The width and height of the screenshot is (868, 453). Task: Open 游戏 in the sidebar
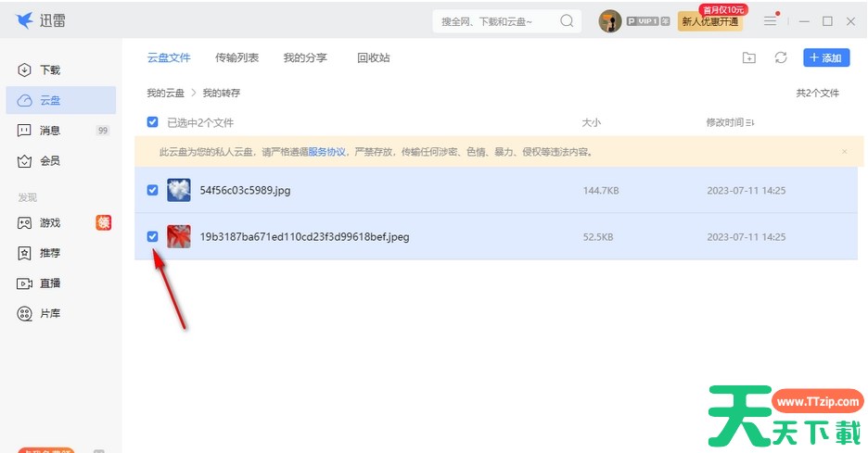coord(49,223)
